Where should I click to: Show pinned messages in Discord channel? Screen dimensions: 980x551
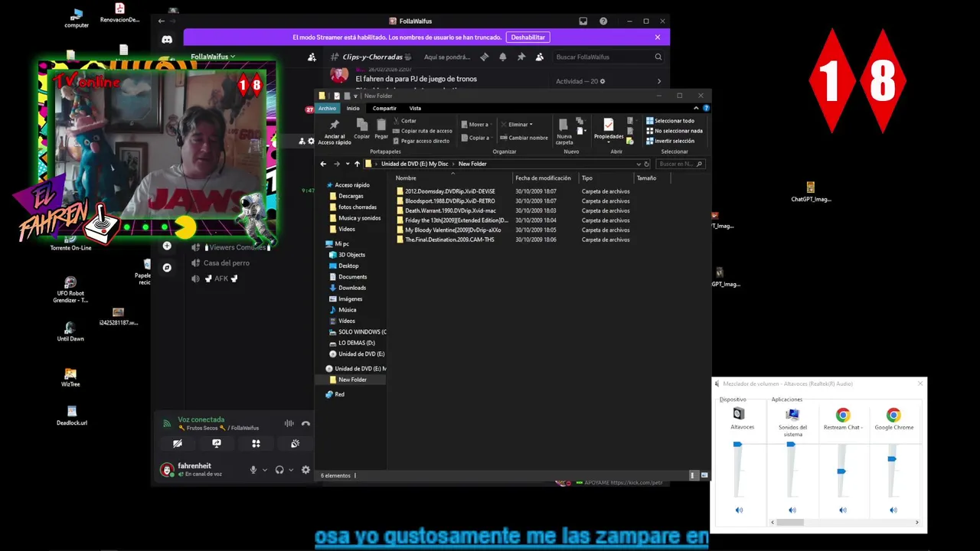(521, 57)
